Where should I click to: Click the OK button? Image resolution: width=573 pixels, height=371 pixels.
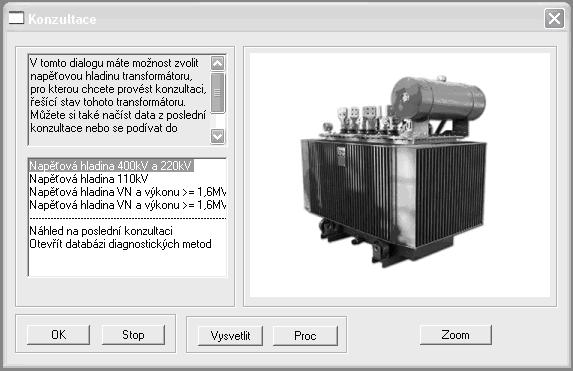point(58,335)
